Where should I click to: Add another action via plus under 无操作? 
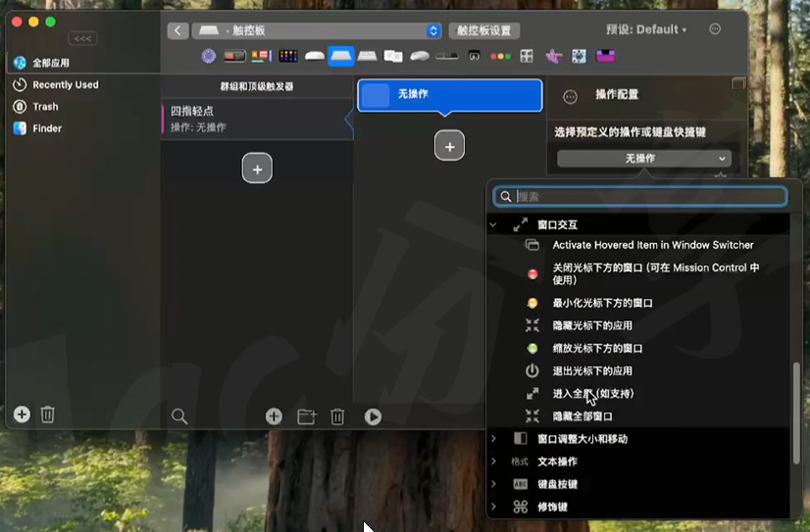coord(449,146)
